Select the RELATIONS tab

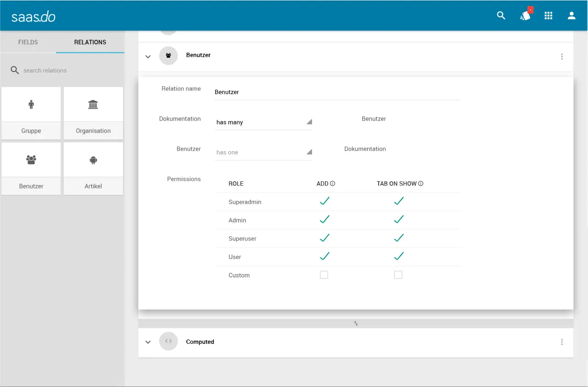point(90,42)
